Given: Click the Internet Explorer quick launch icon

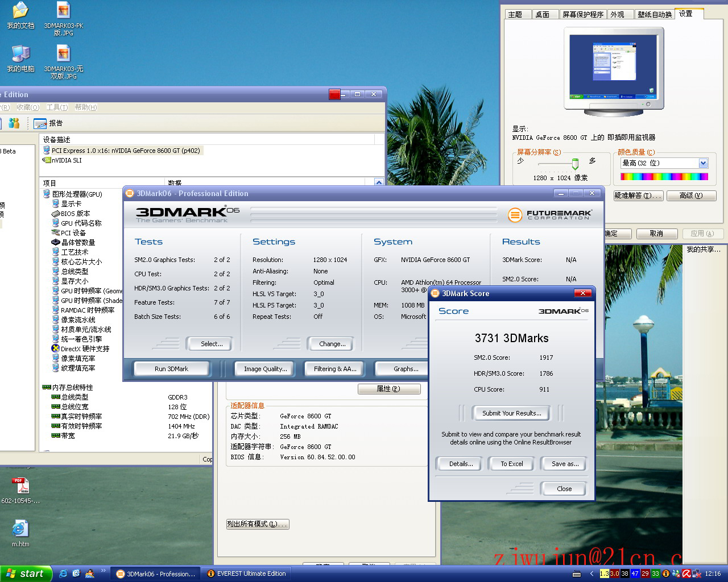Looking at the screenshot, I should [63, 573].
